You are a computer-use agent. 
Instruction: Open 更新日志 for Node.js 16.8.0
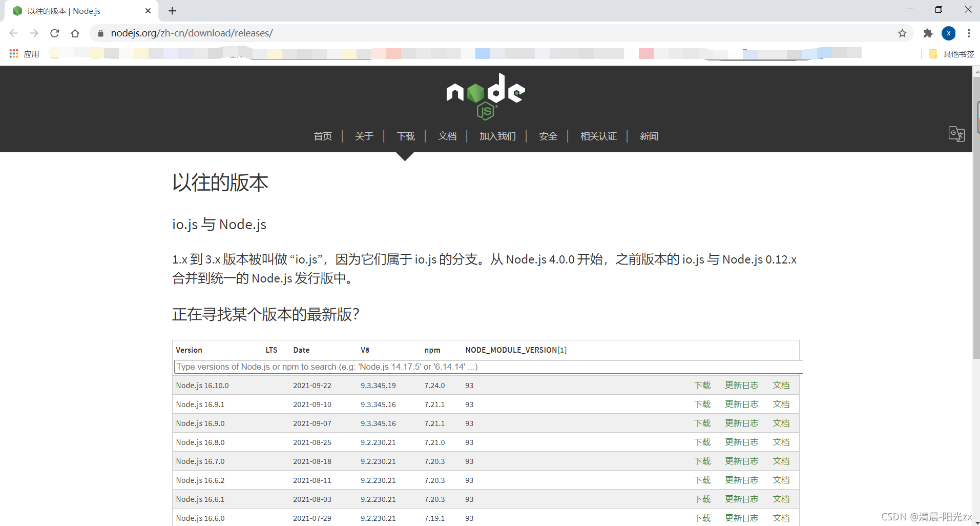741,442
